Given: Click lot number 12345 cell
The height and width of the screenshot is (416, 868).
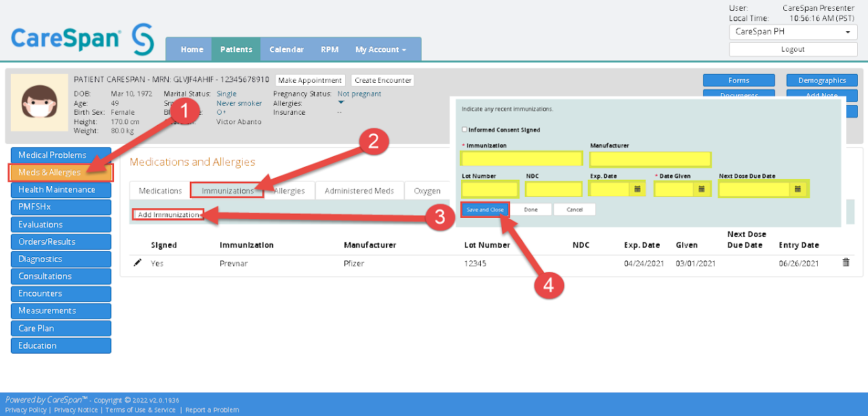Looking at the screenshot, I should coord(475,263).
